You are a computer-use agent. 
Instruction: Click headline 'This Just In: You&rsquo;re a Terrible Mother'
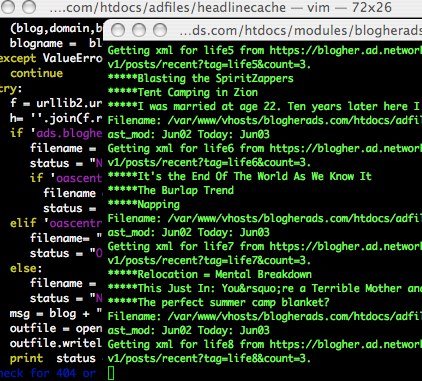[265, 288]
